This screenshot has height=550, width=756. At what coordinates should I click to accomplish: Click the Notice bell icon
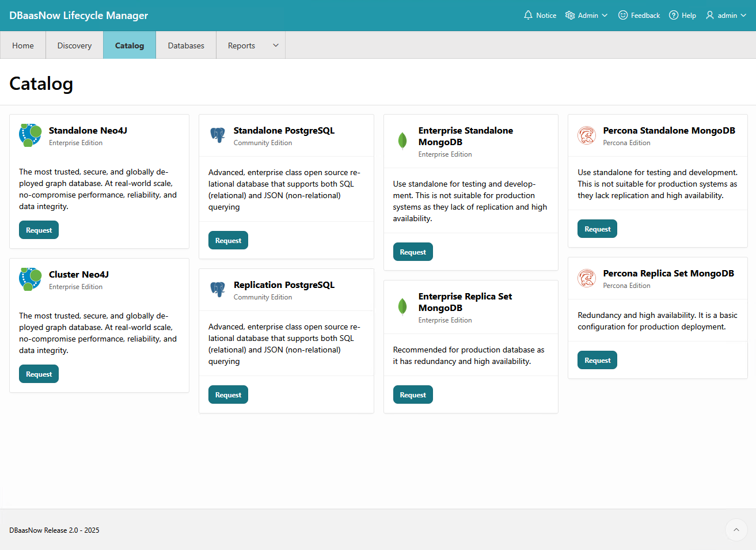[528, 16]
